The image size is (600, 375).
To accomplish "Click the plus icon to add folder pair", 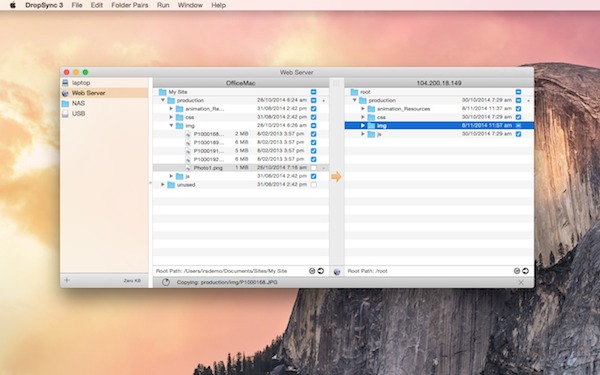I will 67,280.
